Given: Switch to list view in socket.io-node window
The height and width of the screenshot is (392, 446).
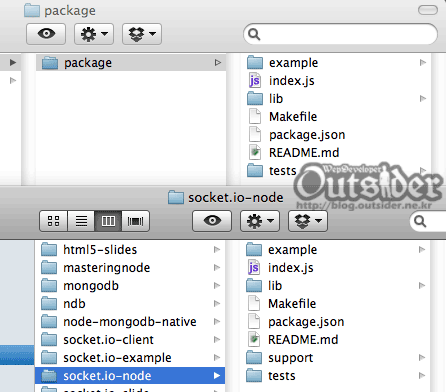Looking at the screenshot, I should pyautogui.click(x=81, y=221).
